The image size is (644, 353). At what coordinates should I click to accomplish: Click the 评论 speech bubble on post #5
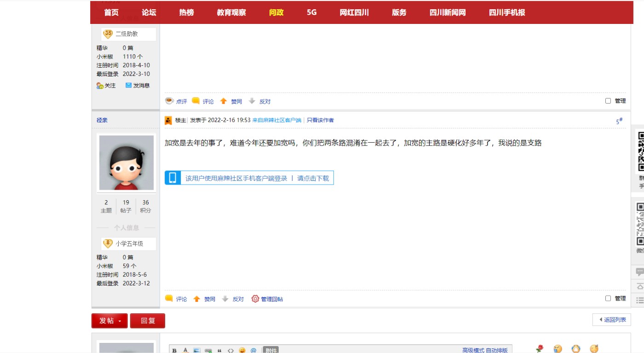tap(169, 299)
